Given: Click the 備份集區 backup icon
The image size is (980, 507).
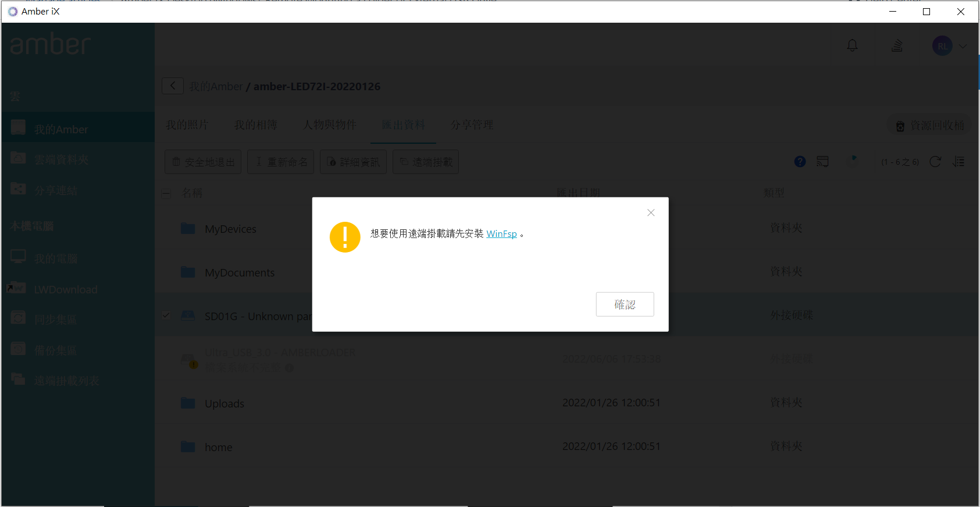Looking at the screenshot, I should [x=18, y=349].
